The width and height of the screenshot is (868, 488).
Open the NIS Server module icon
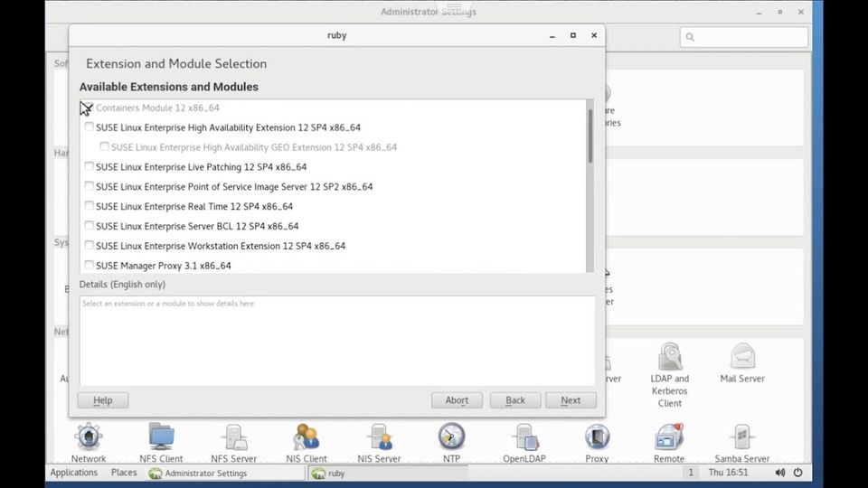(379, 437)
